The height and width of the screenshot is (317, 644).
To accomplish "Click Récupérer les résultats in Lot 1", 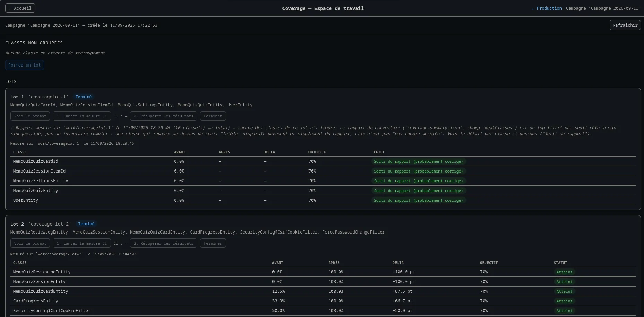I will click(164, 116).
